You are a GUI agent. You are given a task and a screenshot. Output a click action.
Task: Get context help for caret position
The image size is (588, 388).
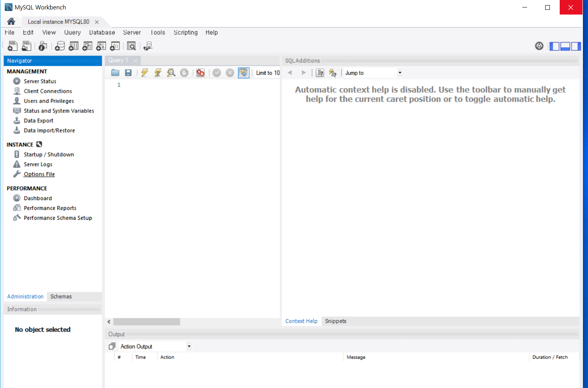[x=320, y=73]
